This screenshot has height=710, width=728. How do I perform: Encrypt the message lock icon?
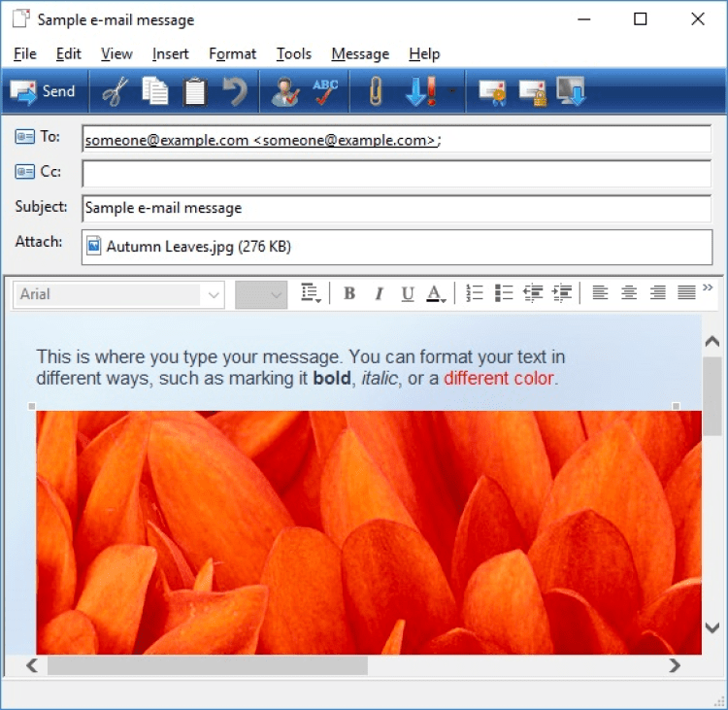[x=533, y=92]
